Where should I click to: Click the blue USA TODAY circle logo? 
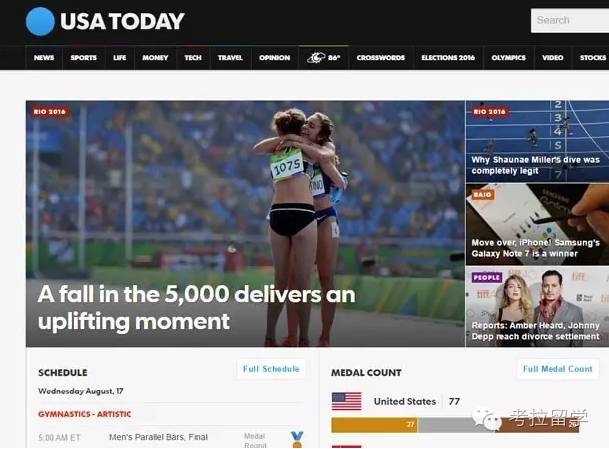tap(40, 22)
